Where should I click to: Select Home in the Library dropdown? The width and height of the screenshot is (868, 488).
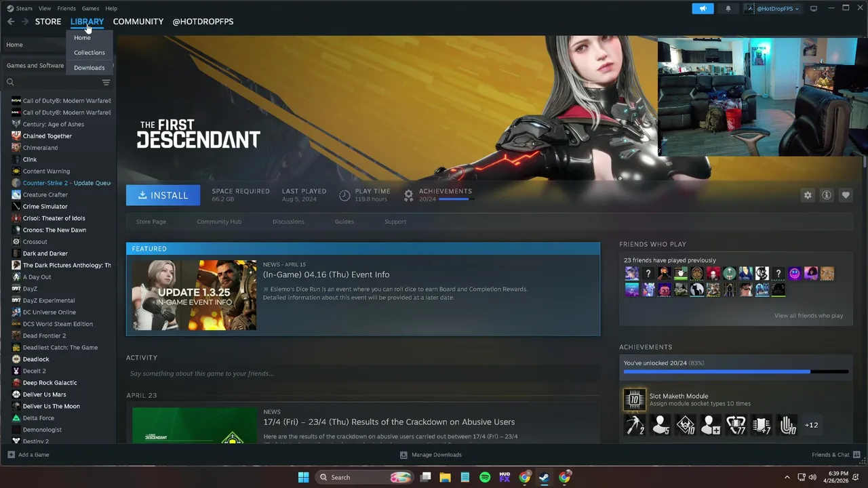pos(82,38)
